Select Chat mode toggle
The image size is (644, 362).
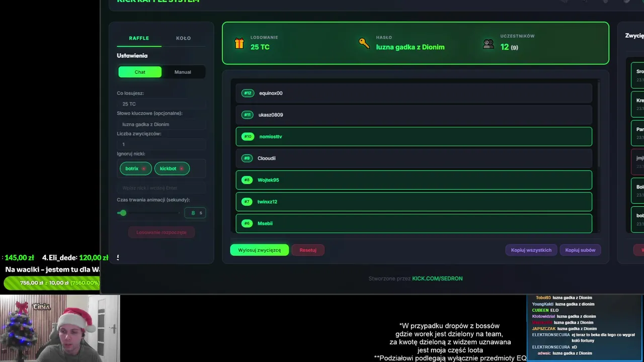pos(140,72)
